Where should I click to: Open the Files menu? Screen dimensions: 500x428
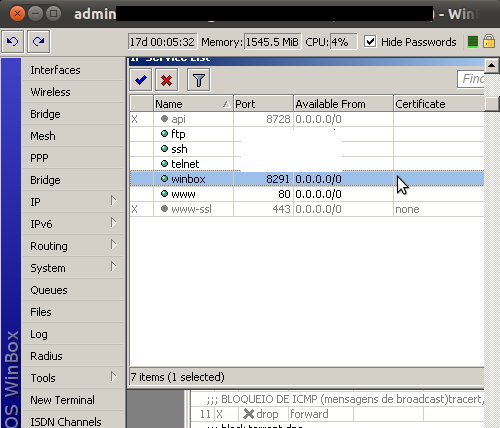coord(41,312)
